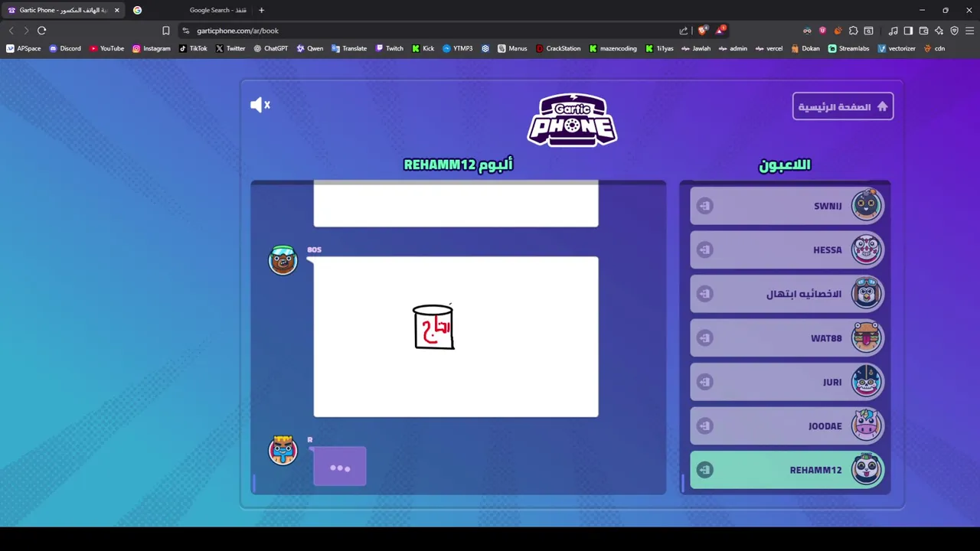Click the اللاعبون players heading
The image size is (980, 551).
pos(785,165)
